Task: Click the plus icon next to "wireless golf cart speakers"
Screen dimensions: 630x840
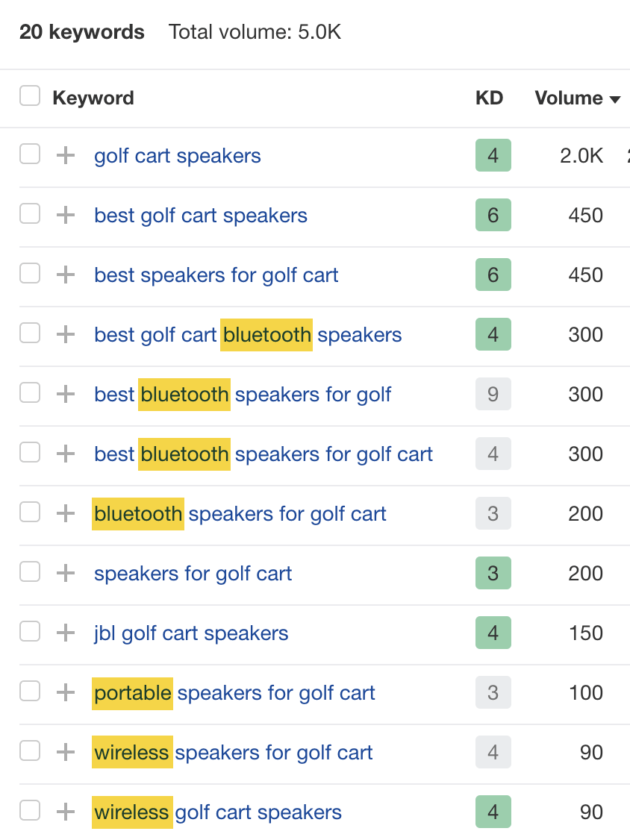Action: 66,812
